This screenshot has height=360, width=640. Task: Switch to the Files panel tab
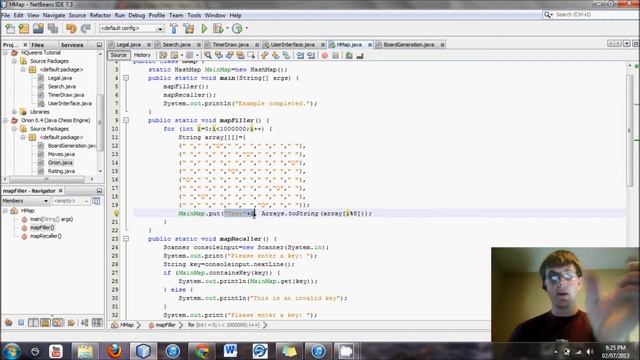tap(38, 45)
